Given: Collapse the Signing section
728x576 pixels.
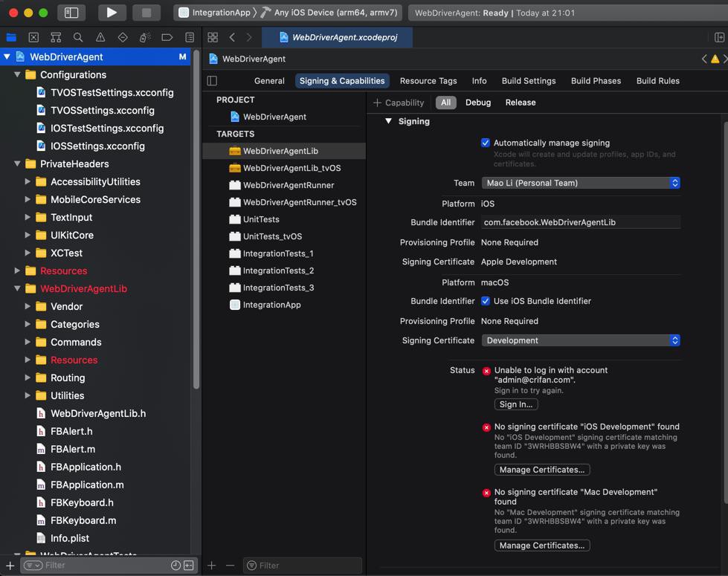Looking at the screenshot, I should [x=389, y=121].
